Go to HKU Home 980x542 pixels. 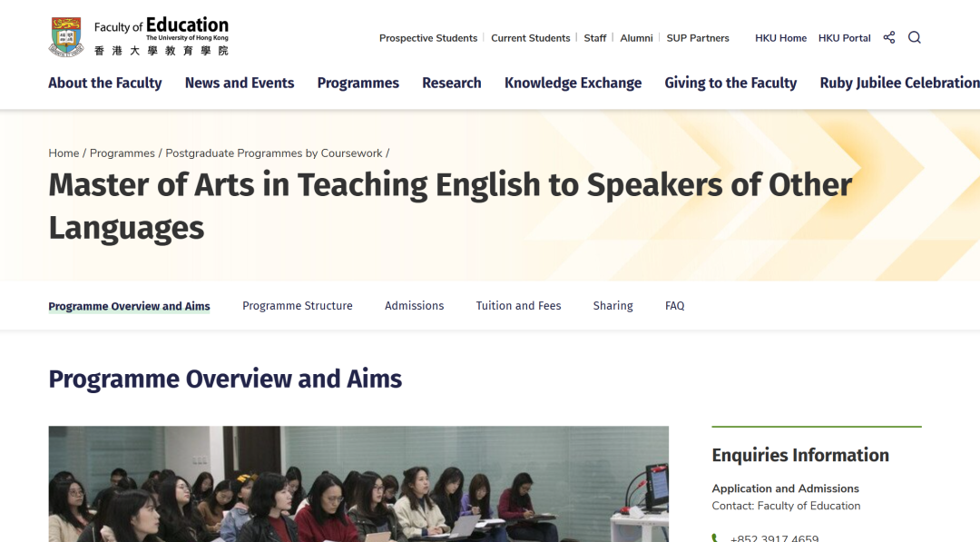[x=780, y=38]
